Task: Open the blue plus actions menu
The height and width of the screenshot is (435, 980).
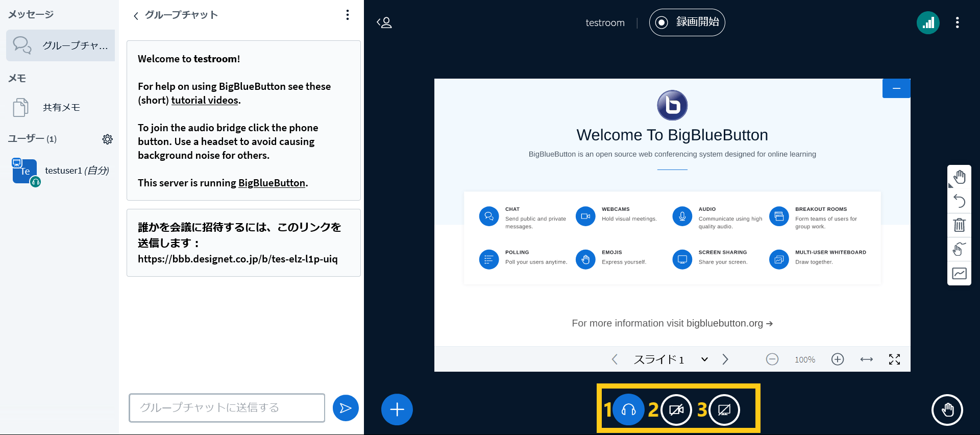Action: coord(397,409)
